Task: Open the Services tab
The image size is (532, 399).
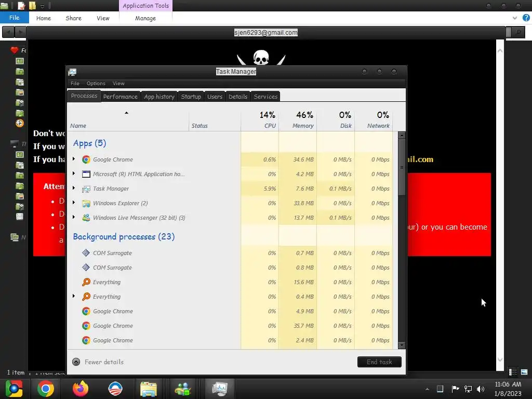Action: (265, 97)
